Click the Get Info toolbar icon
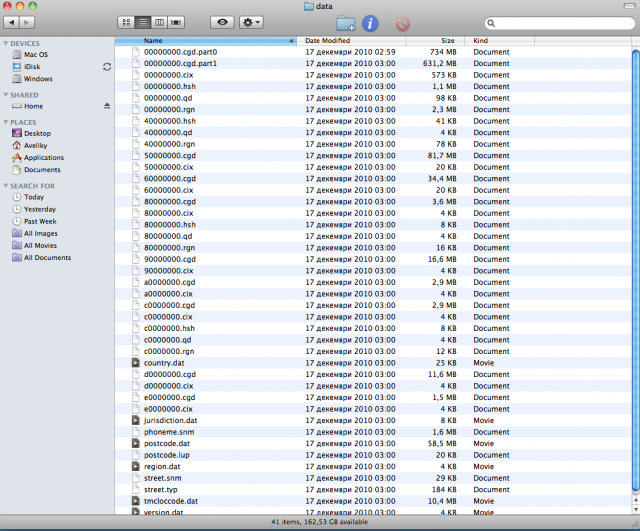Screen dimensions: 640x531 click(370, 22)
